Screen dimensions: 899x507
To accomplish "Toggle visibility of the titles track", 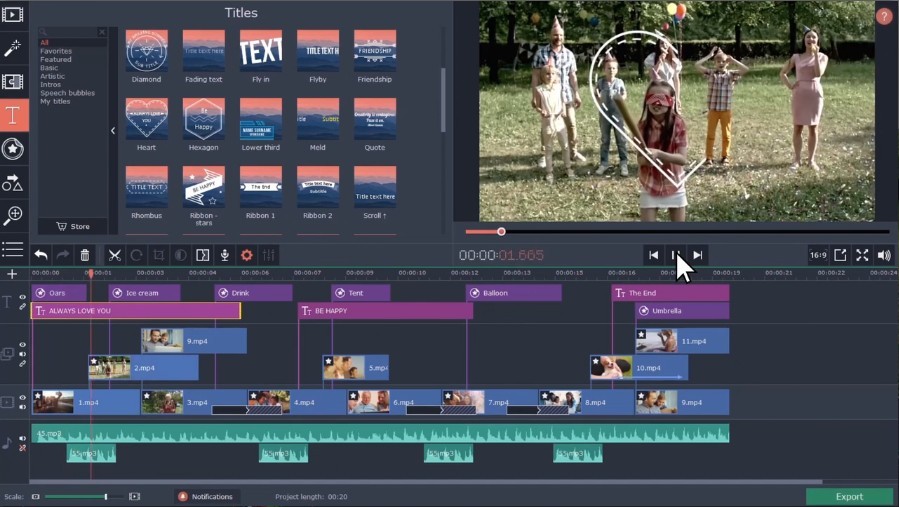I will (x=22, y=297).
